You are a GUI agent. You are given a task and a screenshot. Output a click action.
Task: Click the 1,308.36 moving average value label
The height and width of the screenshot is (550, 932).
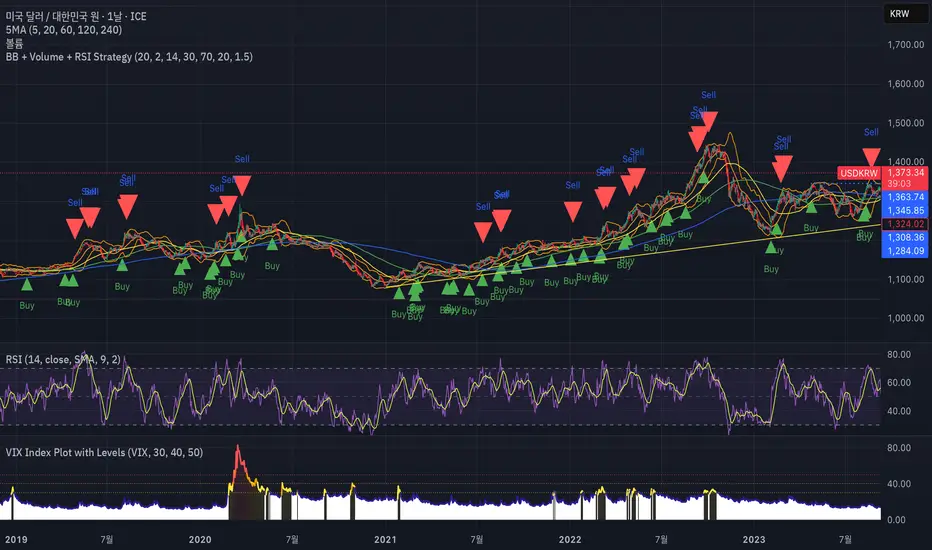(x=905, y=237)
